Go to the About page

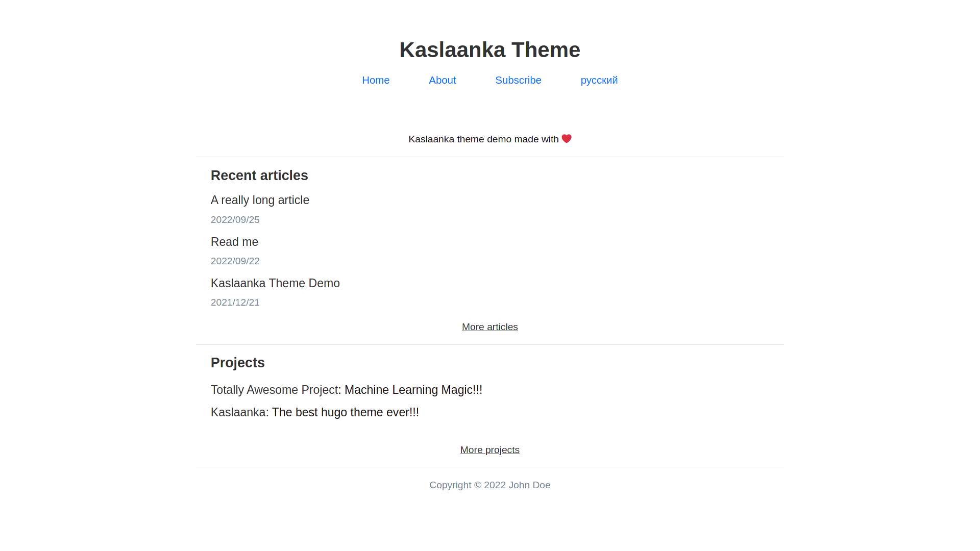[442, 80]
